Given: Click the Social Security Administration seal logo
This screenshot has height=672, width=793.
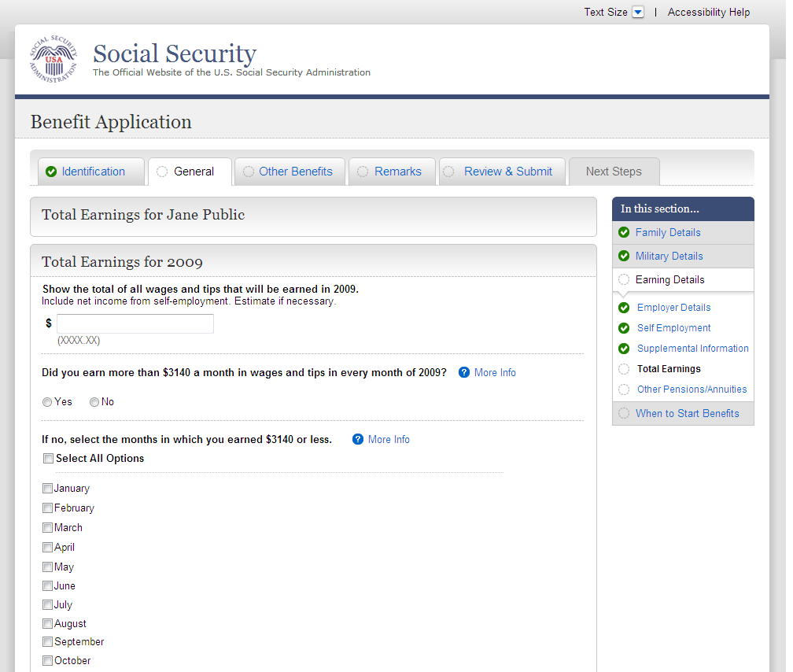Looking at the screenshot, I should tap(53, 60).
